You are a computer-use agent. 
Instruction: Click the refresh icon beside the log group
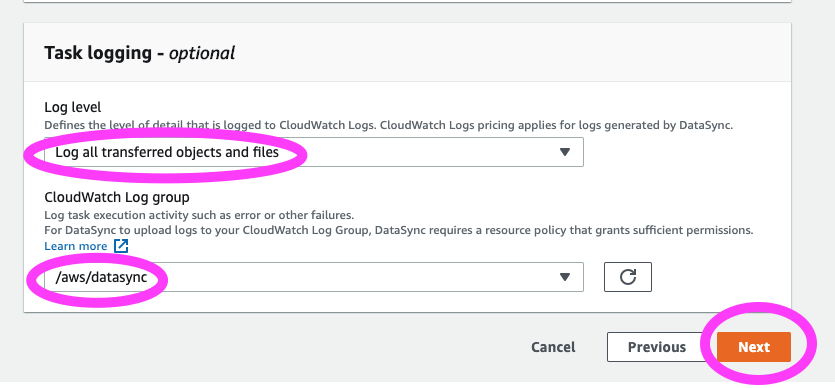point(627,277)
